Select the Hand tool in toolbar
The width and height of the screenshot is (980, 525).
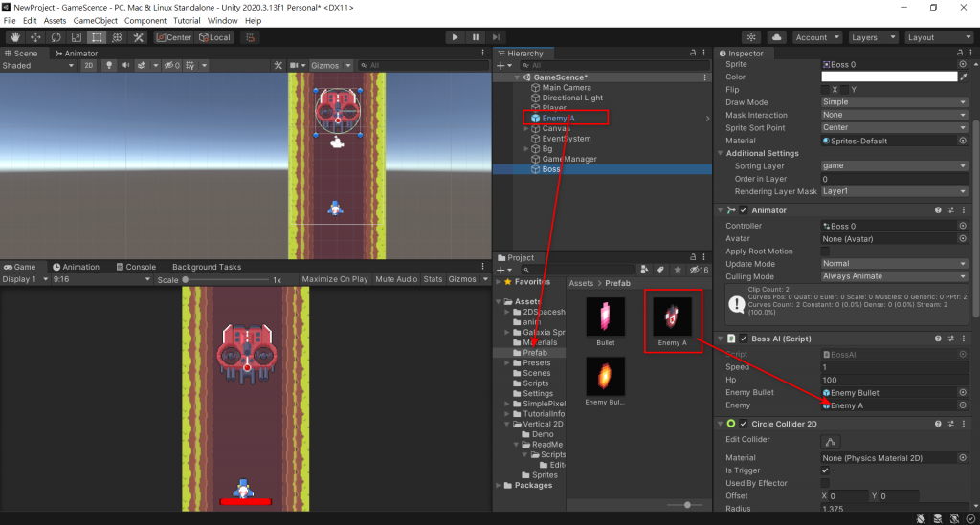[x=15, y=37]
